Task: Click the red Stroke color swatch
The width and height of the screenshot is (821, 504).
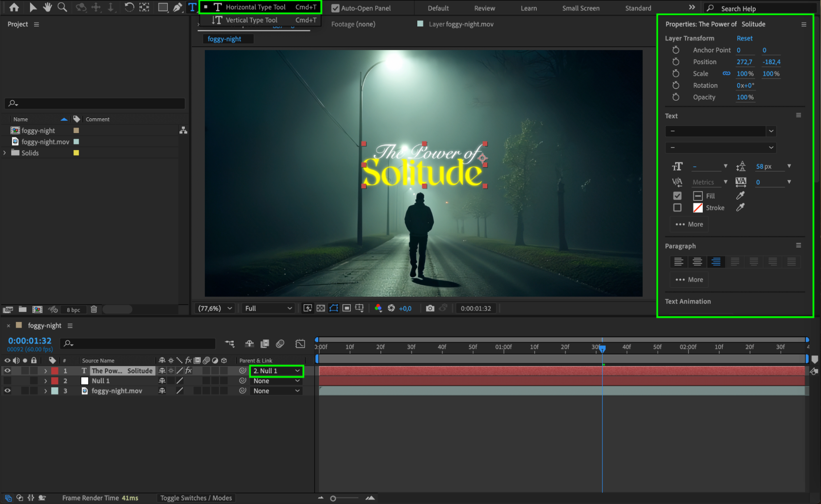Action: pyautogui.click(x=698, y=208)
